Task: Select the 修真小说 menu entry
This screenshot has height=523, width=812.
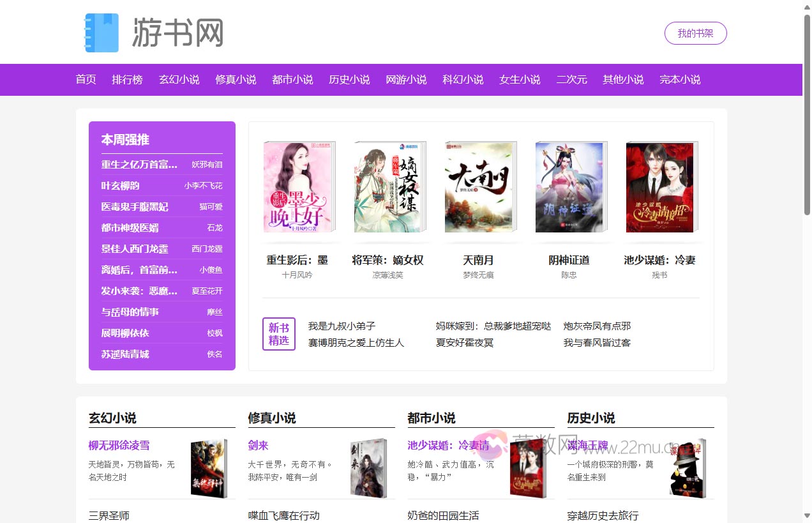Action: [236, 79]
